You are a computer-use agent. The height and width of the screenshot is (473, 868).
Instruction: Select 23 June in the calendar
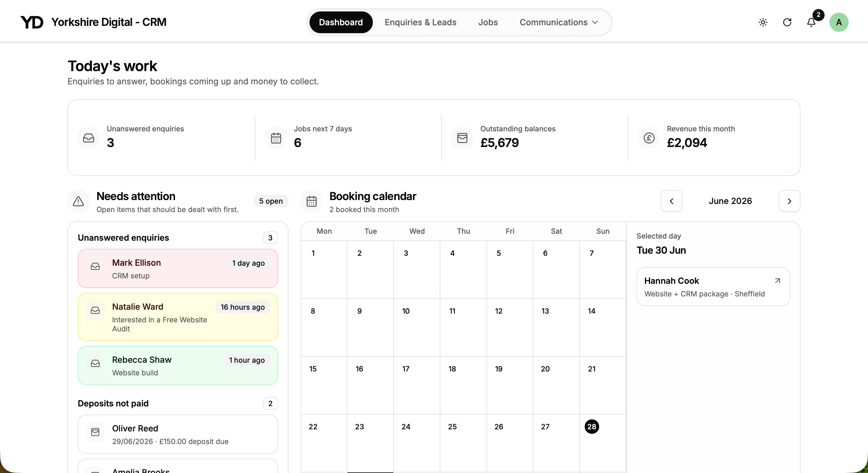pos(370,443)
